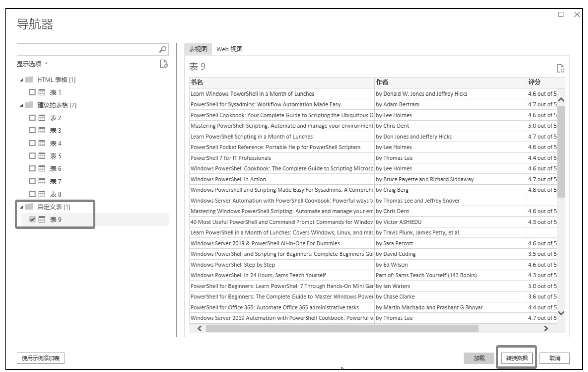Click the by Ian Waters cell
Screen dimensions: 588x372
coord(451,286)
